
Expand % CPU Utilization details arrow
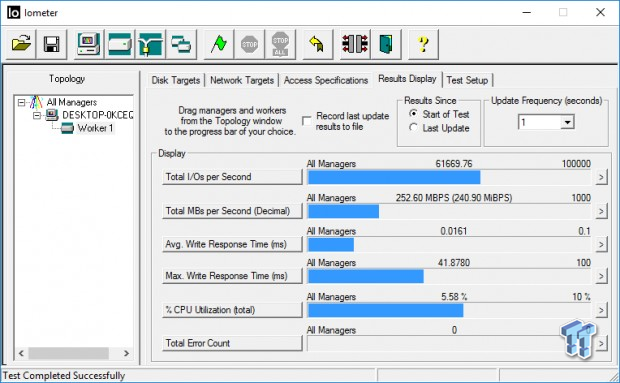pyautogui.click(x=601, y=310)
